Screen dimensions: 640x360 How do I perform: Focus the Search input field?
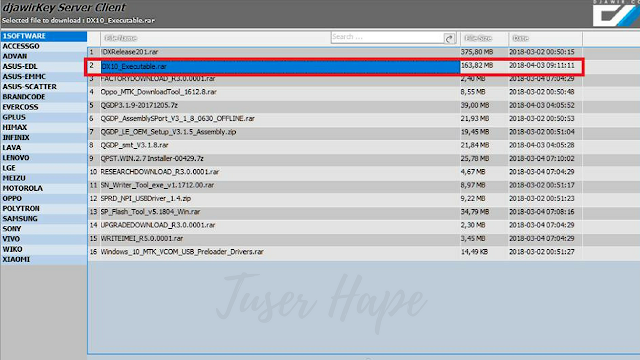(387, 37)
